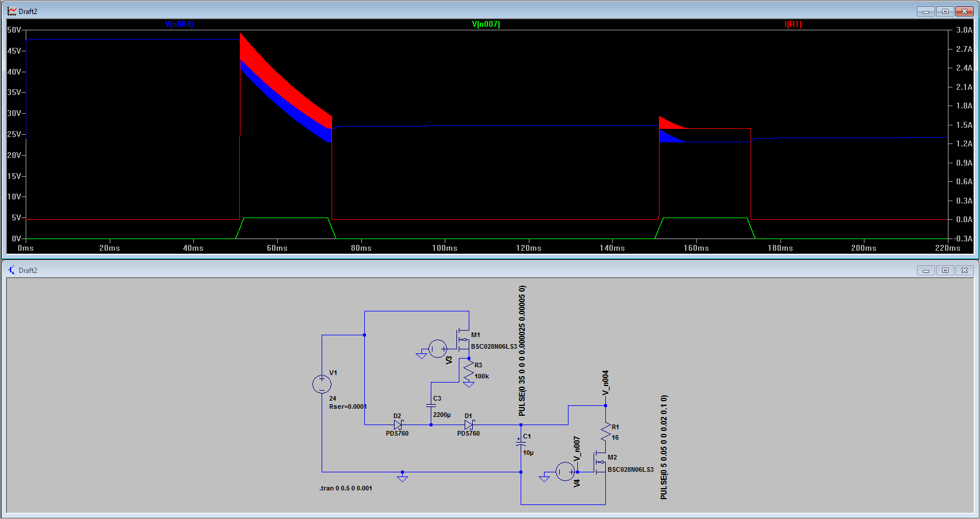The width and height of the screenshot is (980, 519).
Task: Click the PDS760 label under D1
Action: 468,433
